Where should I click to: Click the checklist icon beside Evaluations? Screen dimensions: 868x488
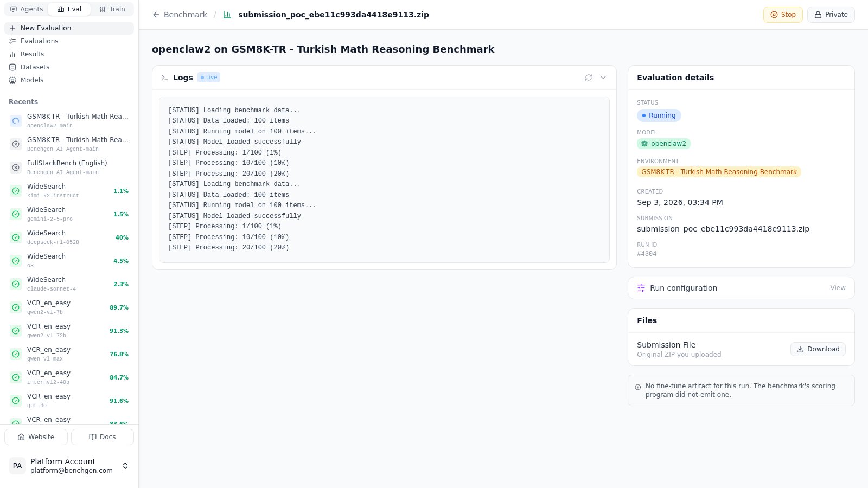point(12,41)
